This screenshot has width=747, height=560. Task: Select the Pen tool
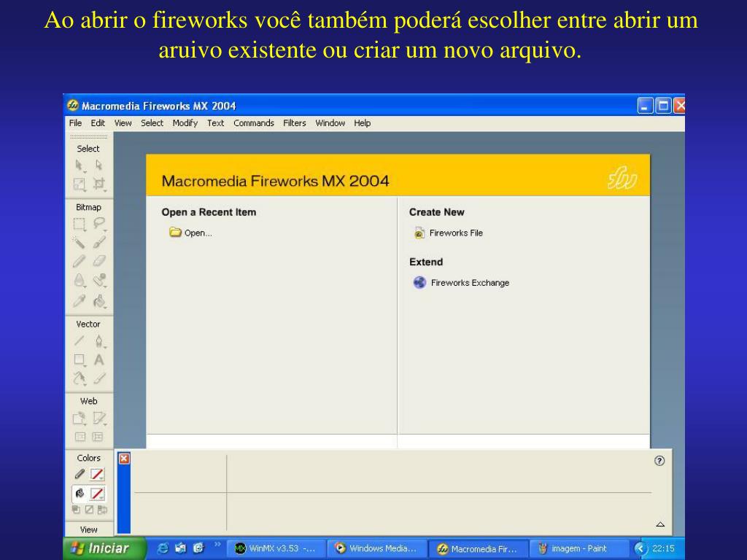pyautogui.click(x=99, y=341)
